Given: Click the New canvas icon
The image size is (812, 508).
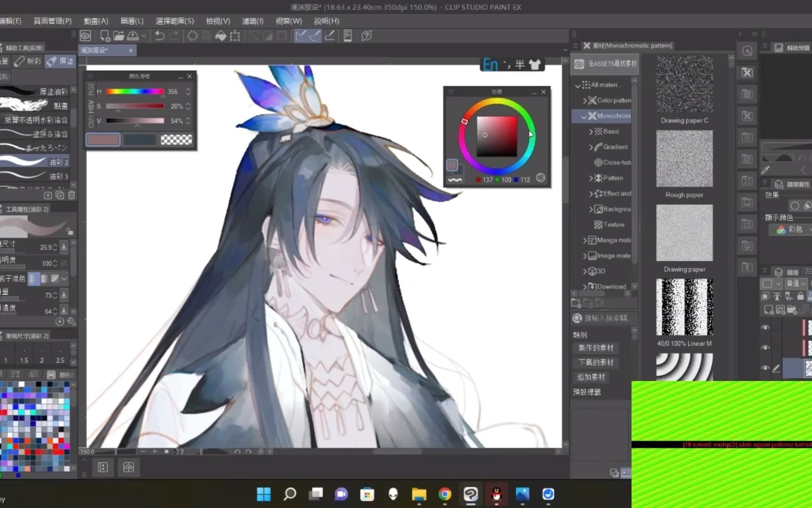Looking at the screenshot, I should tap(105, 36).
